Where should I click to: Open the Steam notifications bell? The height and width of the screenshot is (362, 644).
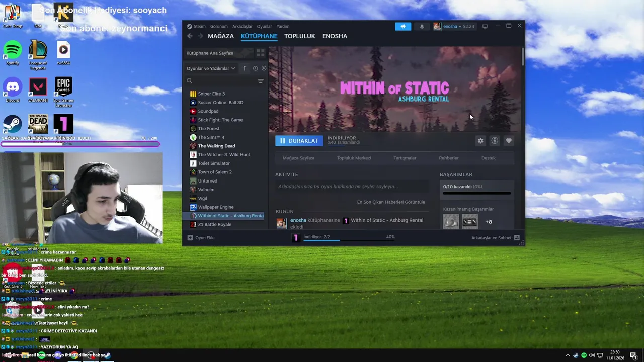422,26
